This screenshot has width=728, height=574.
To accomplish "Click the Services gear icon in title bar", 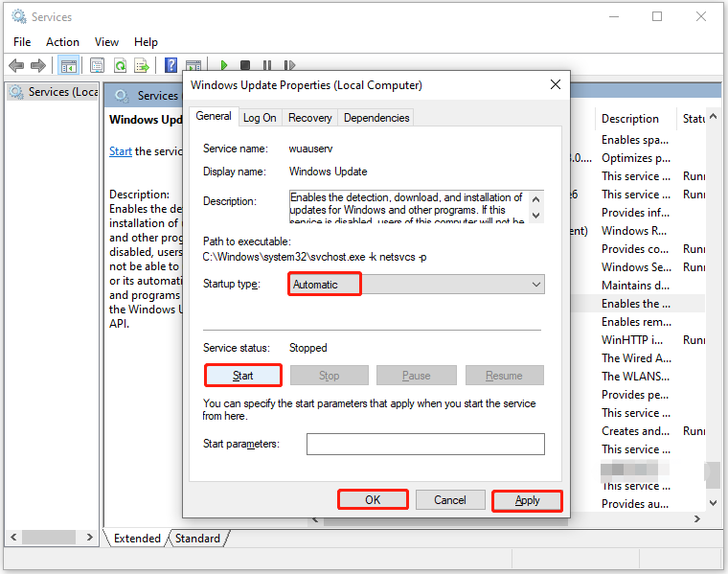I will point(19,16).
